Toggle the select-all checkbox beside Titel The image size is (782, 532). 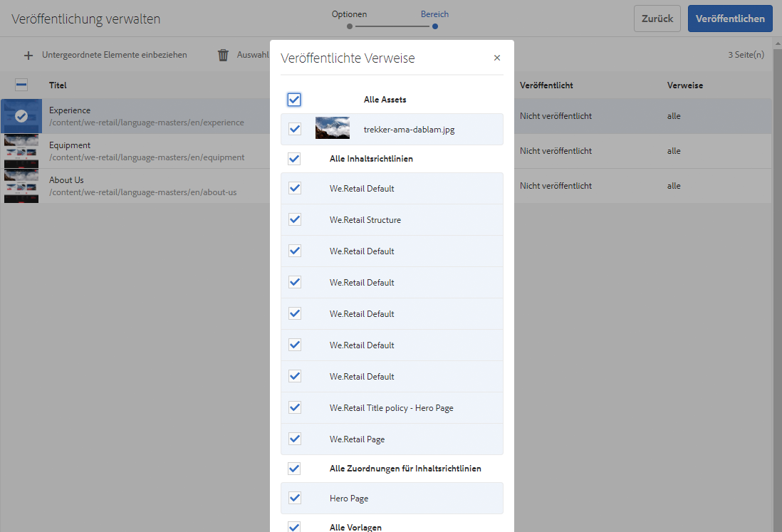pos(21,85)
